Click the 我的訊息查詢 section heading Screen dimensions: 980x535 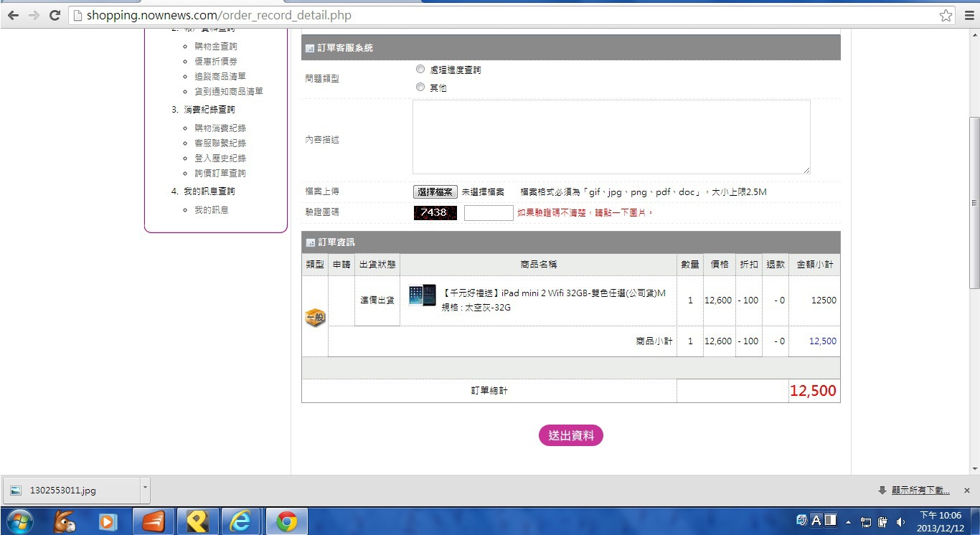point(209,191)
